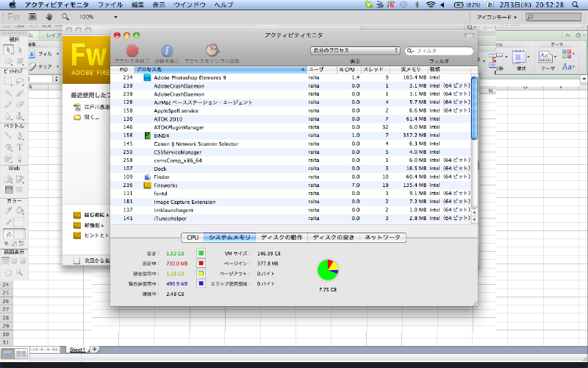Image resolution: width=588 pixels, height=368 pixels.
Task: Click the process list vertical scrollbar thumb
Action: click(x=474, y=107)
